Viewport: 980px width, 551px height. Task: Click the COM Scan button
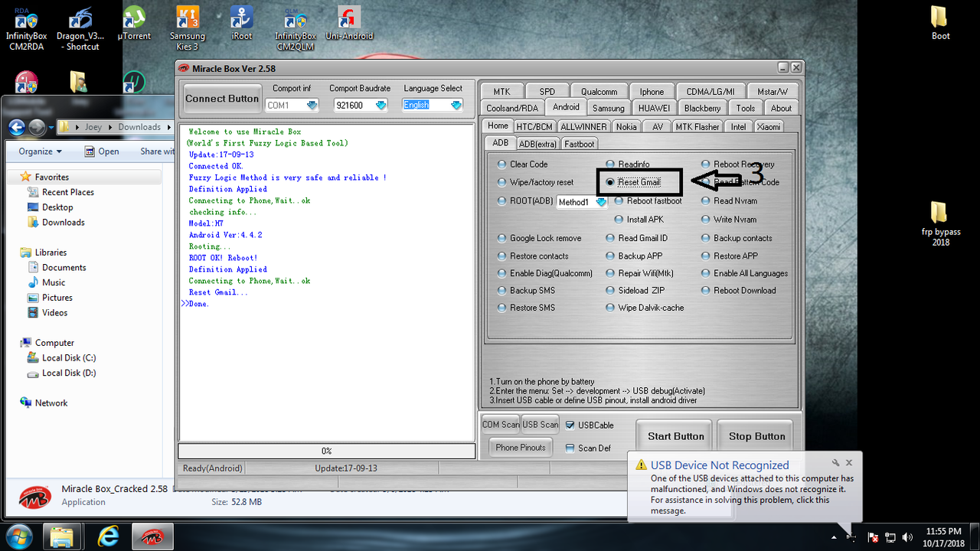501,424
